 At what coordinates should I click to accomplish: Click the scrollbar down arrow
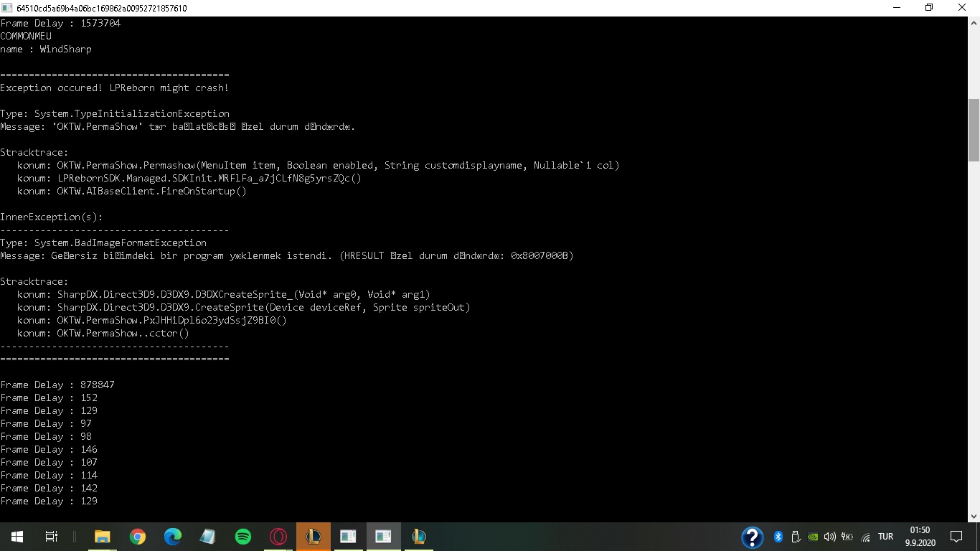(x=974, y=516)
